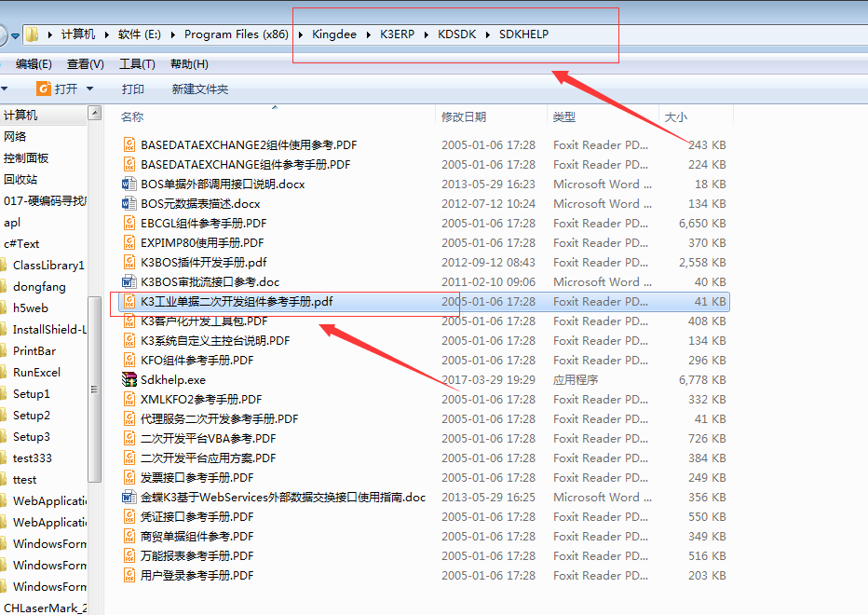Expand the arrow after 软件 (E:) breadcrumb

click(x=172, y=34)
